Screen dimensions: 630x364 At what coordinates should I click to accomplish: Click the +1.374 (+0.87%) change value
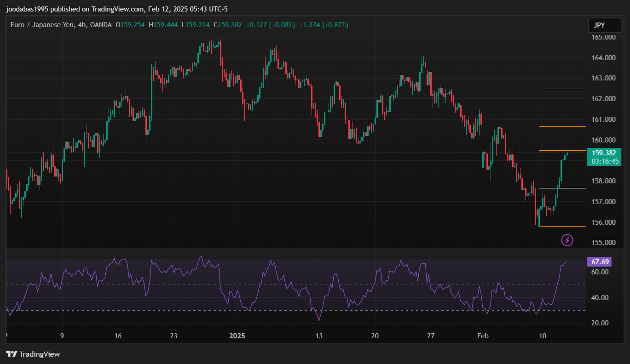[x=324, y=25]
